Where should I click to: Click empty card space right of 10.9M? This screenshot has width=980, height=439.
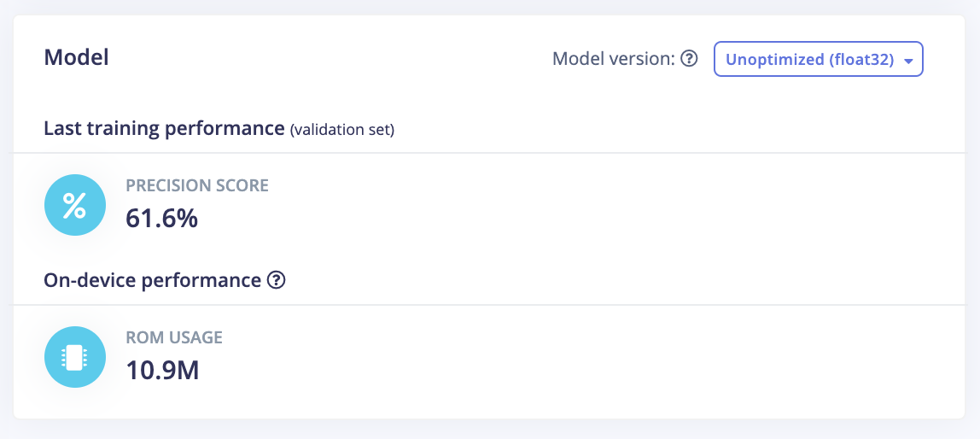[555, 370]
